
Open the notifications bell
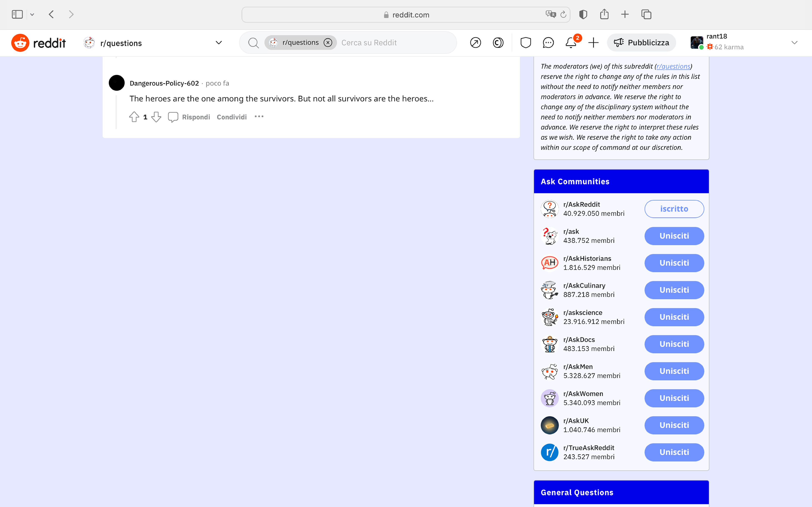click(571, 43)
